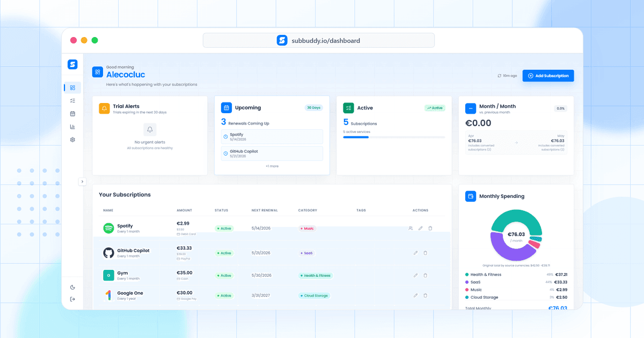Open the GitHub Copilot upcoming renewal entry

[272, 153]
